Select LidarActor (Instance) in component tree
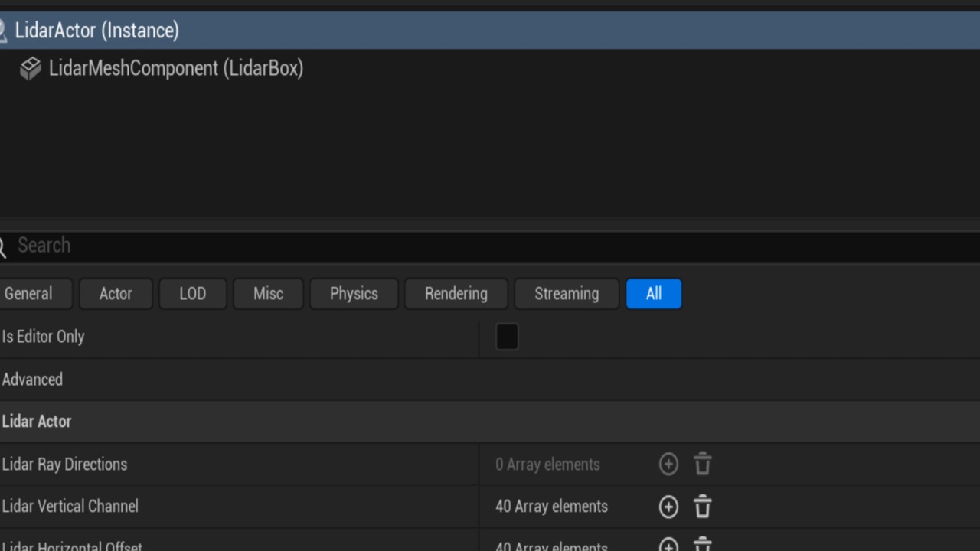This screenshot has height=551, width=980. pos(97,31)
